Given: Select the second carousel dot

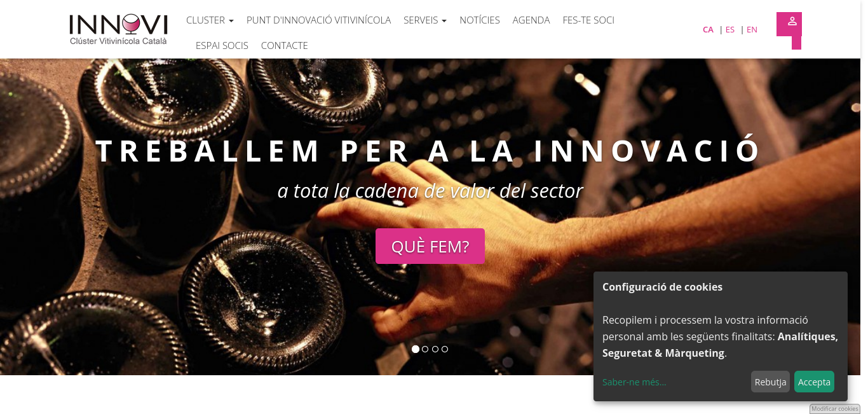Looking at the screenshot, I should coord(425,349).
